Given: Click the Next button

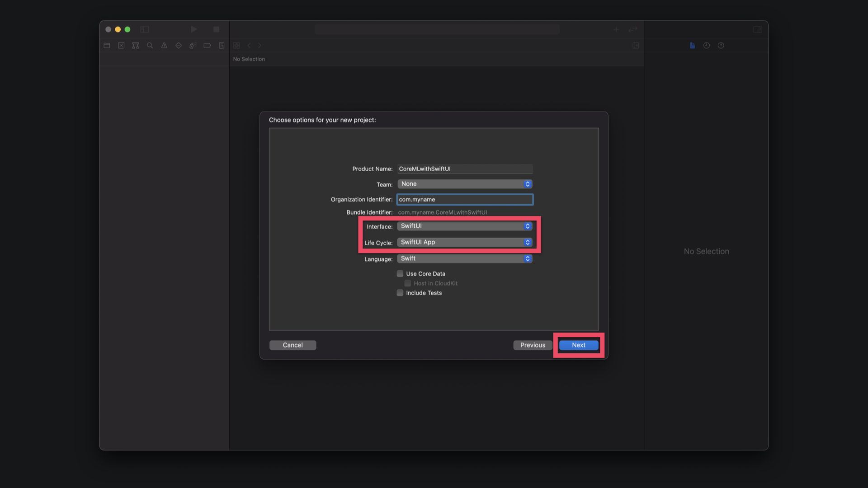Looking at the screenshot, I should (x=578, y=345).
